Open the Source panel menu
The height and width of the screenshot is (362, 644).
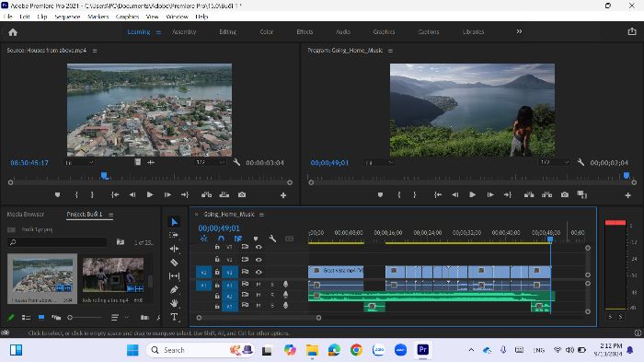95,51
